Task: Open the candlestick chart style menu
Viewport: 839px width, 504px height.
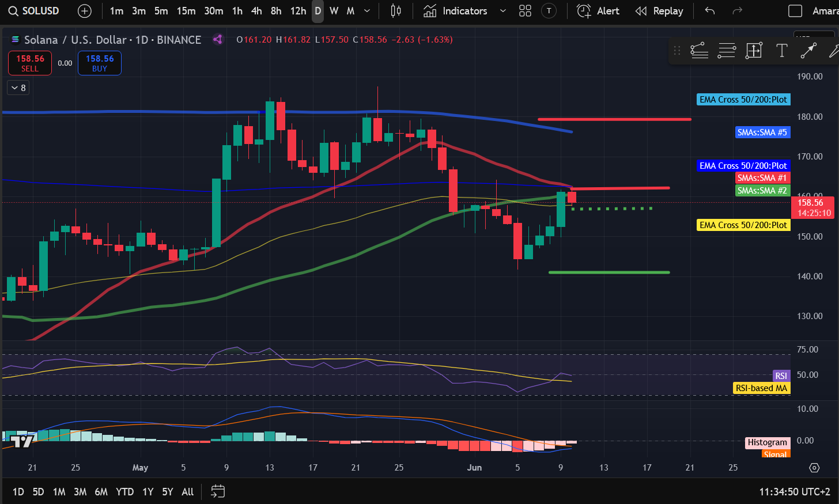Action: 396,11
